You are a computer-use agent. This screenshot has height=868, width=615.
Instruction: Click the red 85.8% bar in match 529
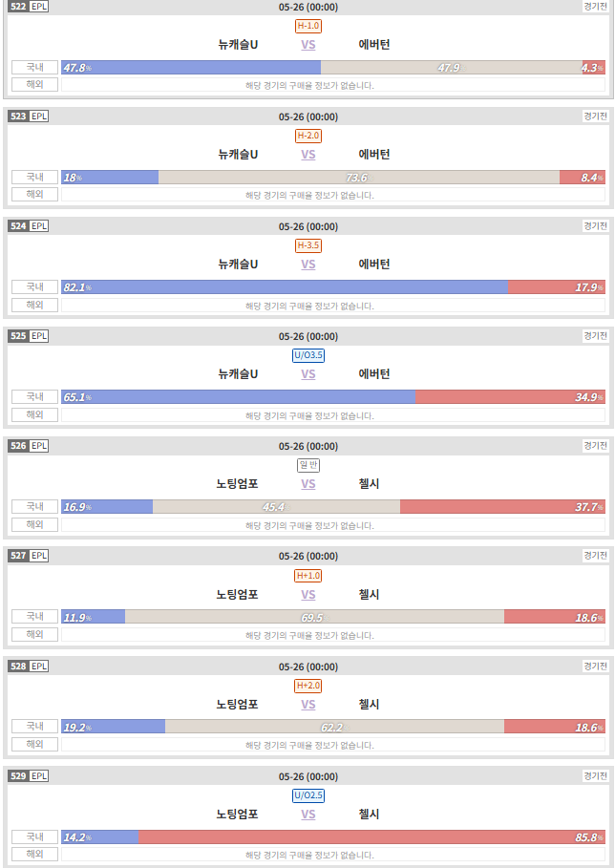pyautogui.click(x=371, y=837)
